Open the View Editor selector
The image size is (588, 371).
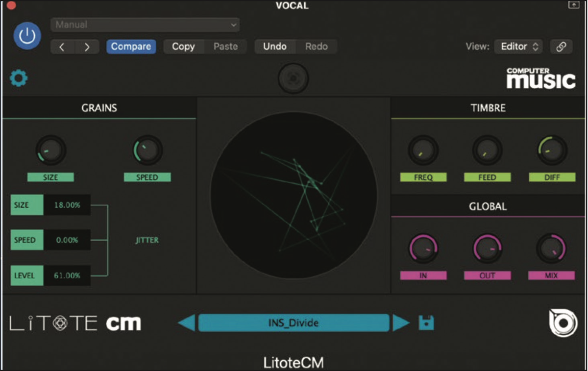518,47
